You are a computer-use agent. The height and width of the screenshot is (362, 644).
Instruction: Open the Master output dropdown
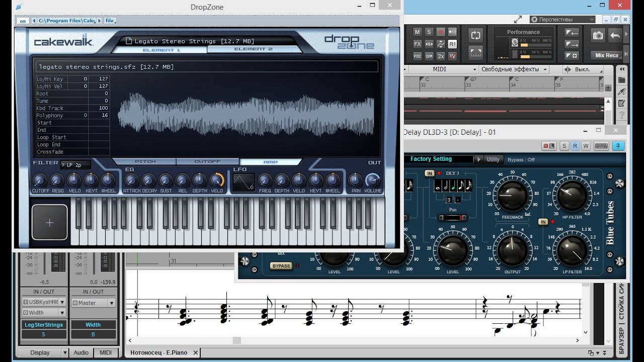(93, 303)
